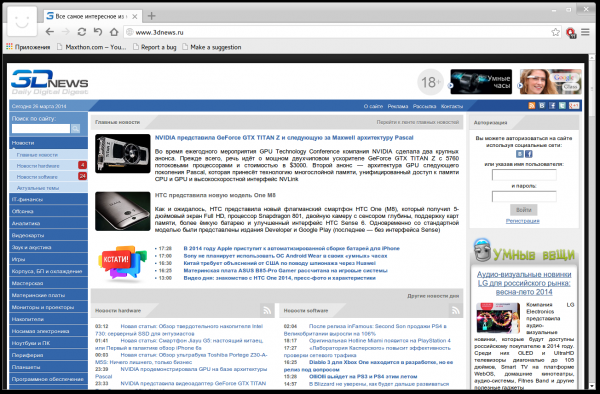The width and height of the screenshot is (600, 394).
Task: Bookmark this page with the star
Action: coord(555,32)
